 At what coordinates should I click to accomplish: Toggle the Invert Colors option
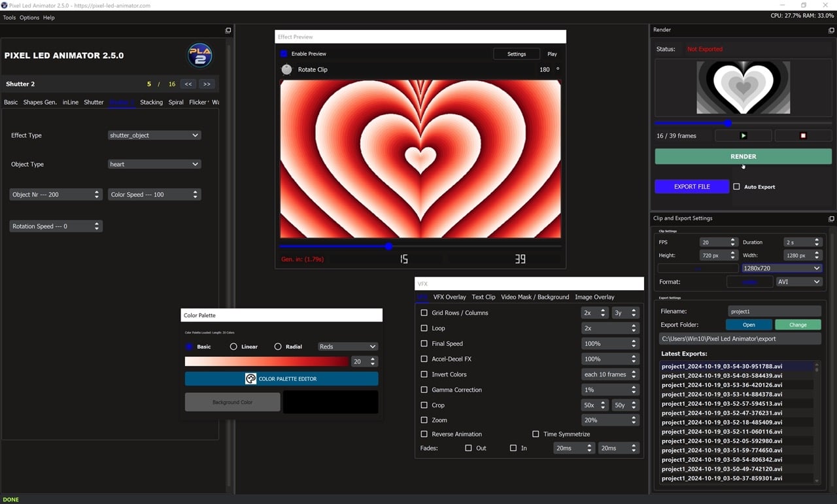pos(424,374)
